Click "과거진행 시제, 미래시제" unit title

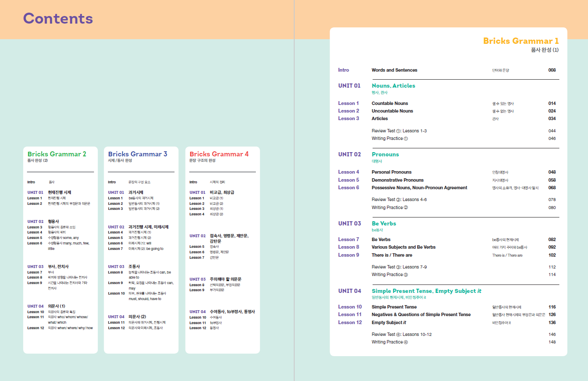(x=148, y=227)
